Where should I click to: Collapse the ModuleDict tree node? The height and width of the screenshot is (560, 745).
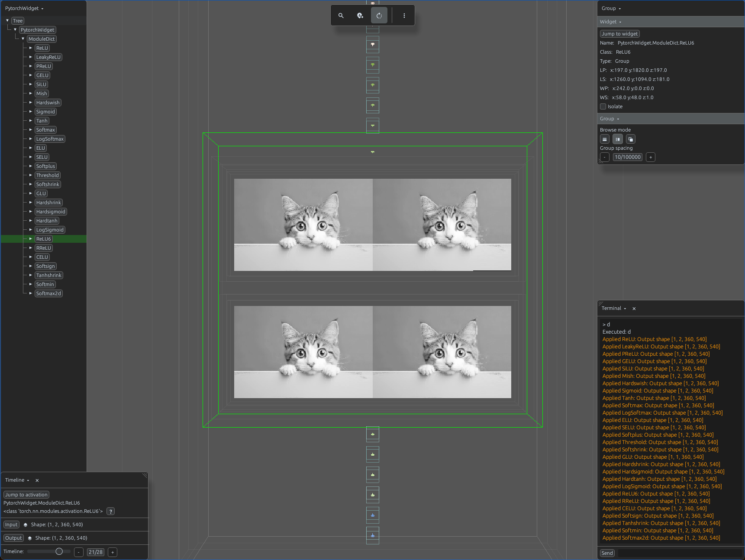[23, 39]
